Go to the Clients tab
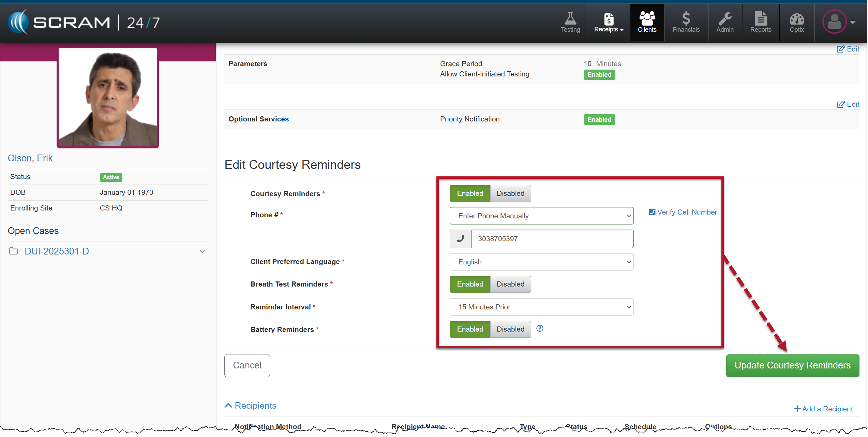This screenshot has height=437, width=868. [x=647, y=23]
